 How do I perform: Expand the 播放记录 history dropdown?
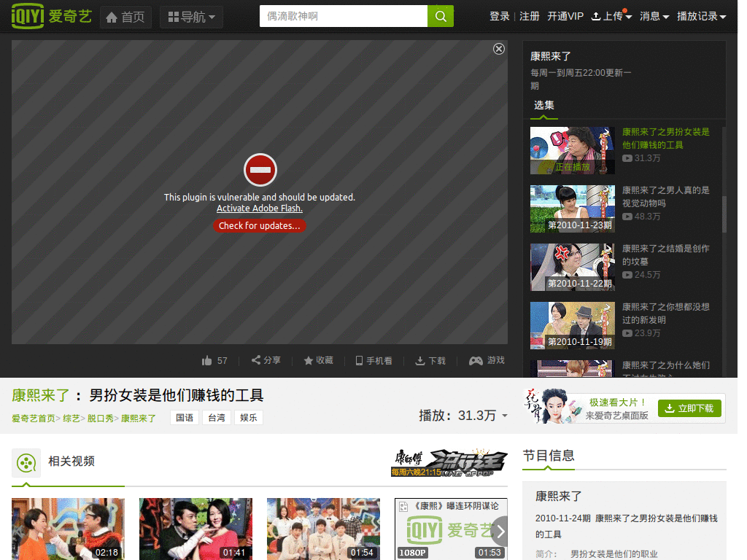pyautogui.click(x=701, y=16)
